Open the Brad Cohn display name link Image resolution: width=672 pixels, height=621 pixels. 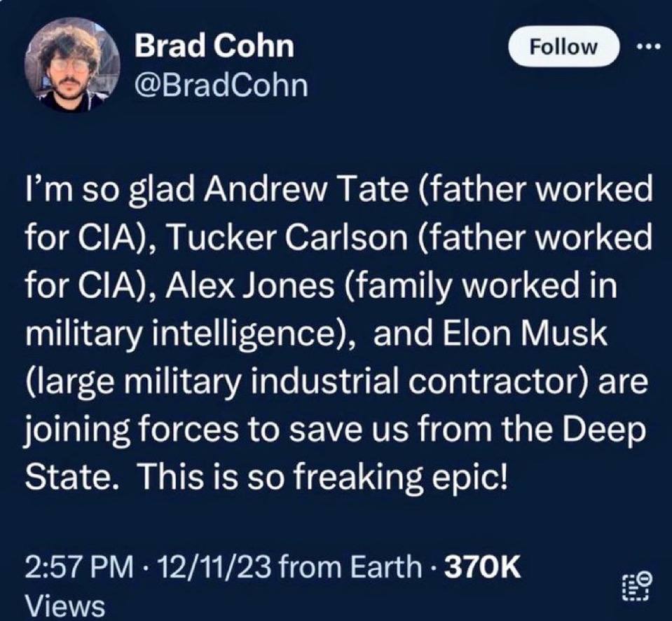pyautogui.click(x=214, y=46)
